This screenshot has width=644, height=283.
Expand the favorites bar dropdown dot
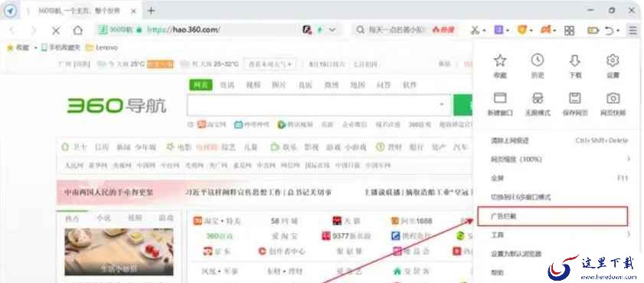[35, 48]
